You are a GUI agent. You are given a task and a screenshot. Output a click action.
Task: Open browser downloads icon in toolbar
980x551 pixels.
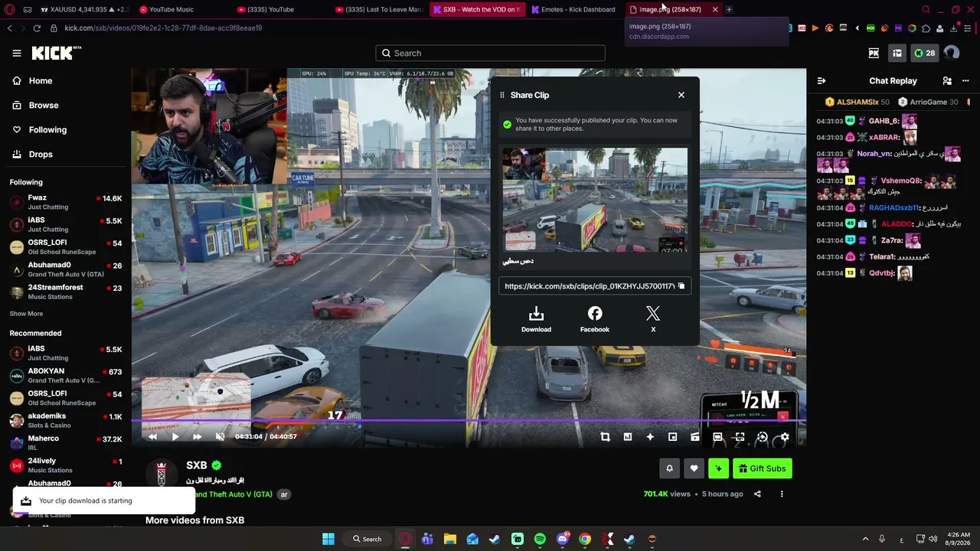(953, 28)
